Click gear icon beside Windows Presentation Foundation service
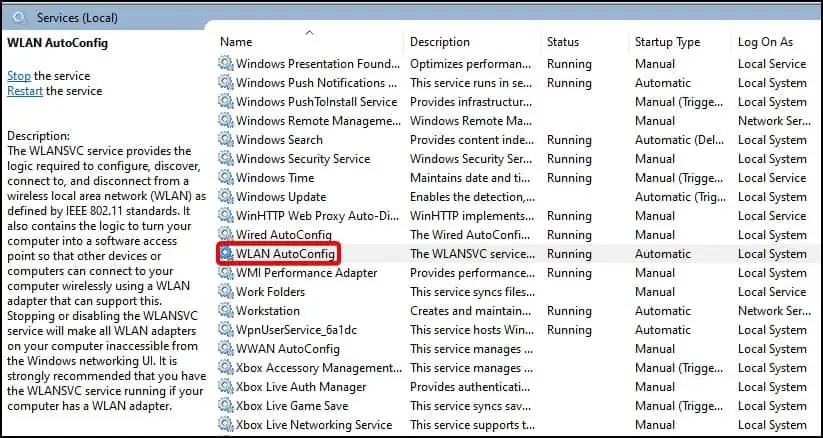Viewport: 823px width, 438px height. coord(226,64)
